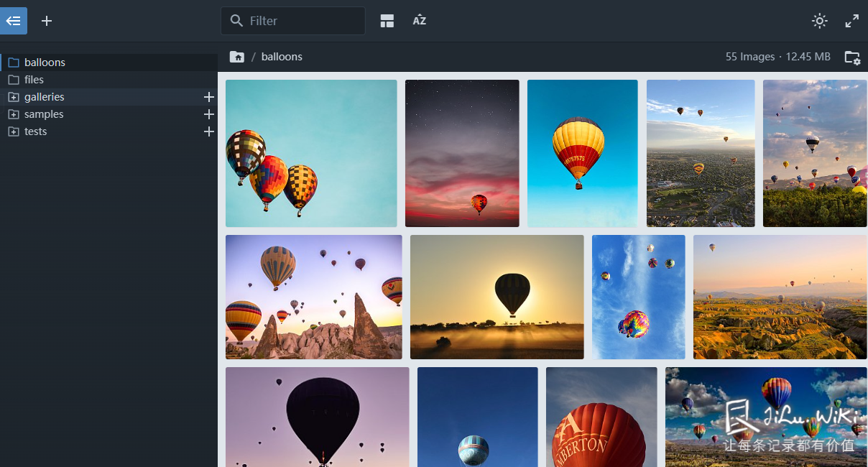Click the balloons folder icon in sidebar

tap(13, 63)
